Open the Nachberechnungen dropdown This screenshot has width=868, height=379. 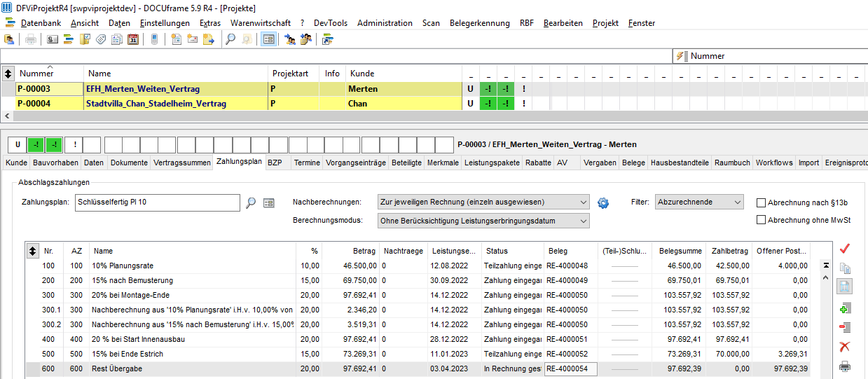pyautogui.click(x=483, y=202)
